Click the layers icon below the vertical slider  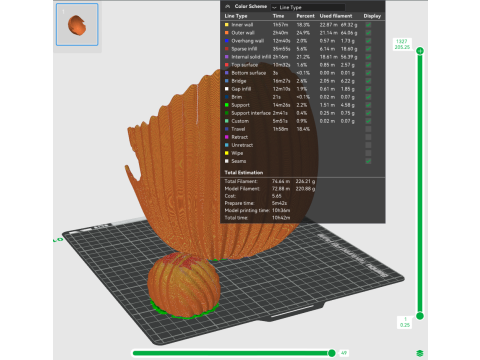click(x=420, y=353)
